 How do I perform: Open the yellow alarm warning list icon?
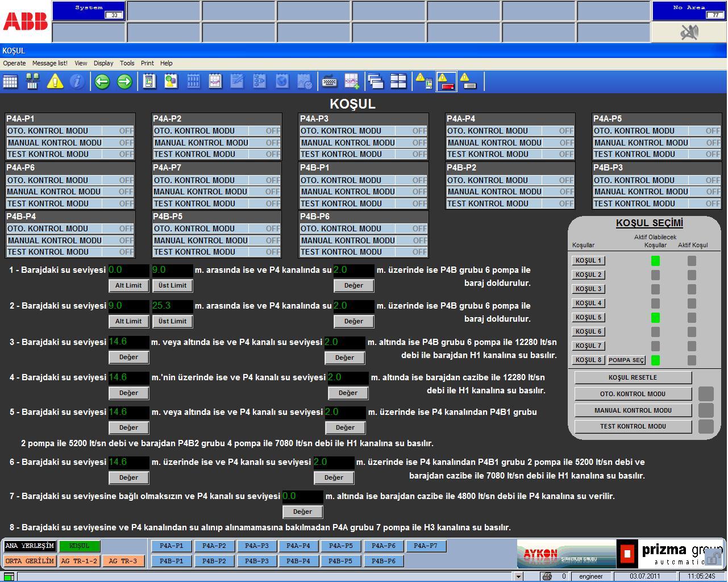(55, 82)
